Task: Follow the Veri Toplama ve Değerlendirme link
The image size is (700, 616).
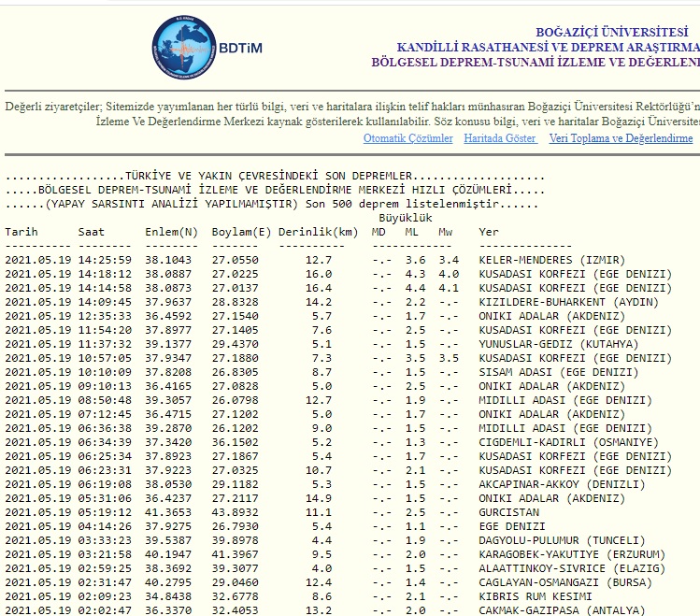Action: tap(621, 138)
